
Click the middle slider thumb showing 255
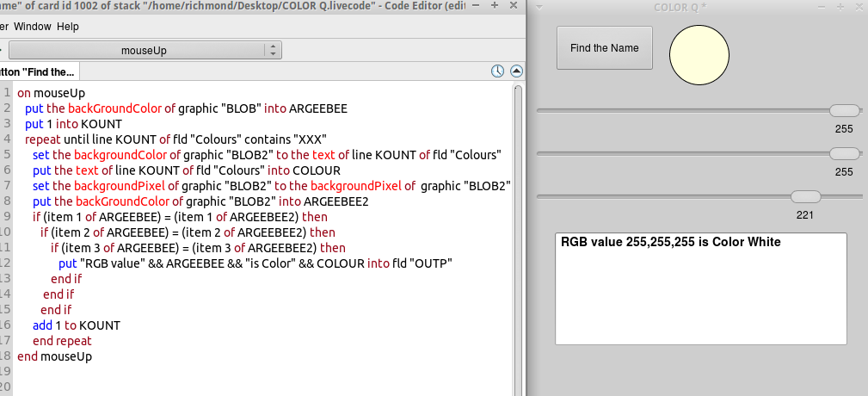(844, 154)
